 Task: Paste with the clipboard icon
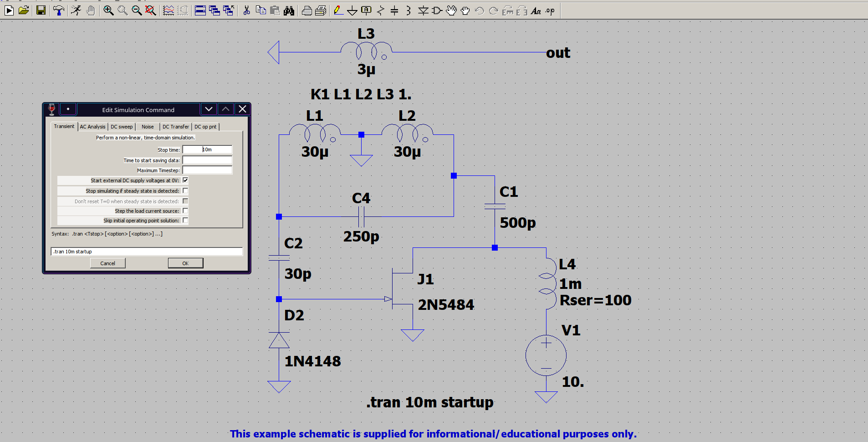pos(275,10)
